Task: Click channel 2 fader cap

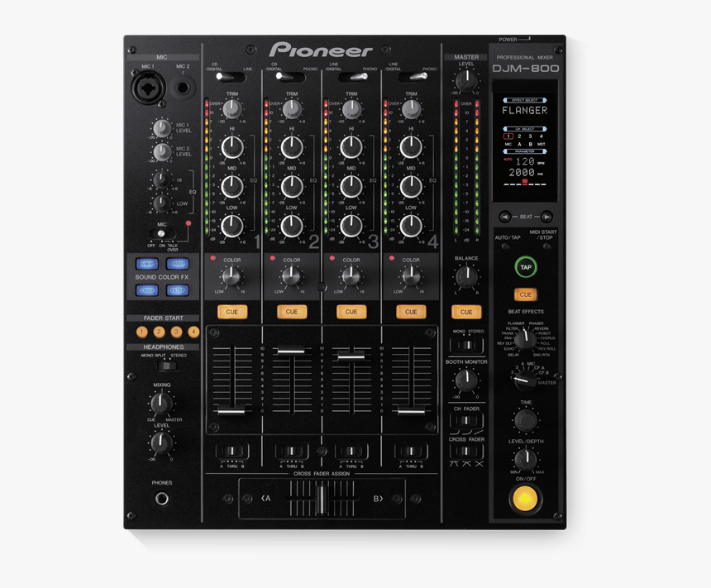Action: [291, 351]
